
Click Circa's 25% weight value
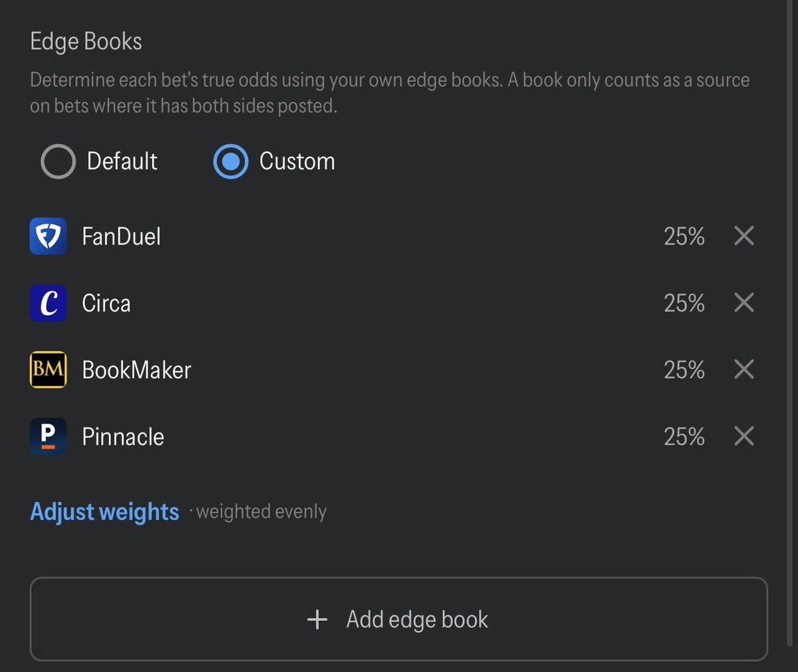684,303
